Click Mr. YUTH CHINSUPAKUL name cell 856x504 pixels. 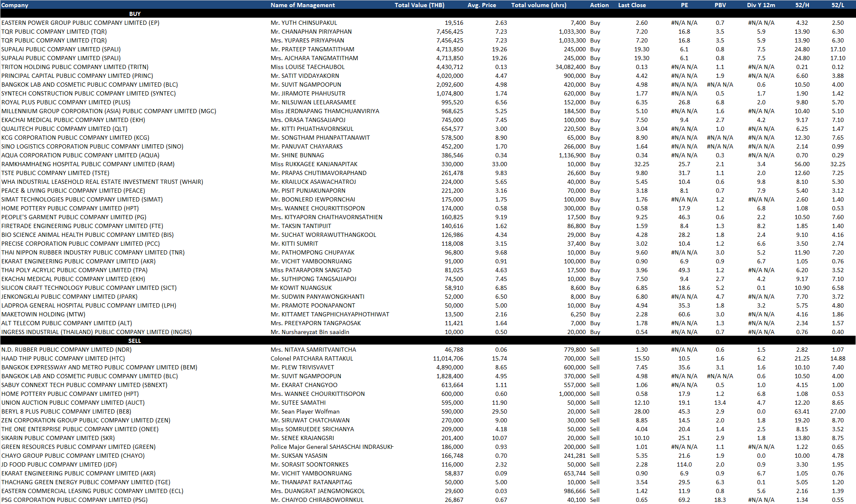[x=304, y=23]
